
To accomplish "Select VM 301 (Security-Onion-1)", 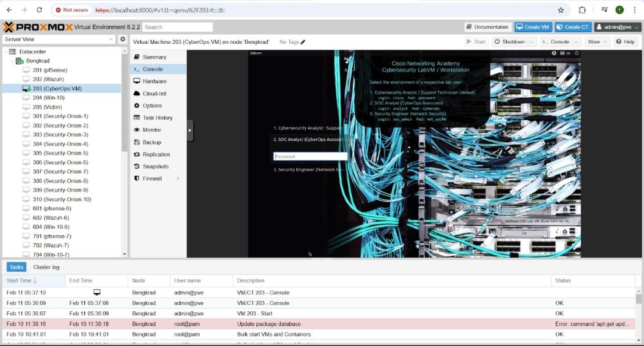I will (61, 116).
